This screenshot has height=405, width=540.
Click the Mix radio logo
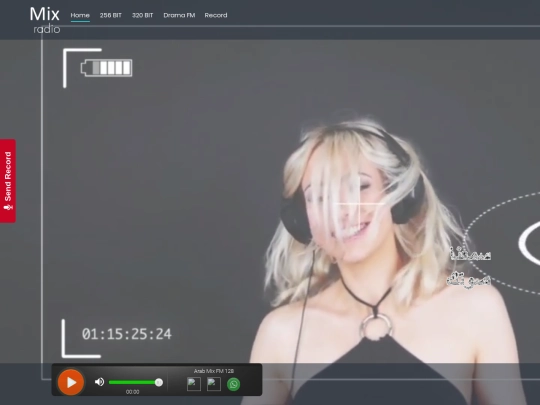point(45,20)
